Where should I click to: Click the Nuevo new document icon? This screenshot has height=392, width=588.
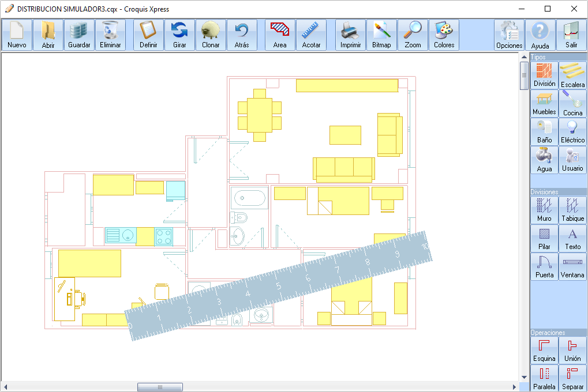click(17, 35)
